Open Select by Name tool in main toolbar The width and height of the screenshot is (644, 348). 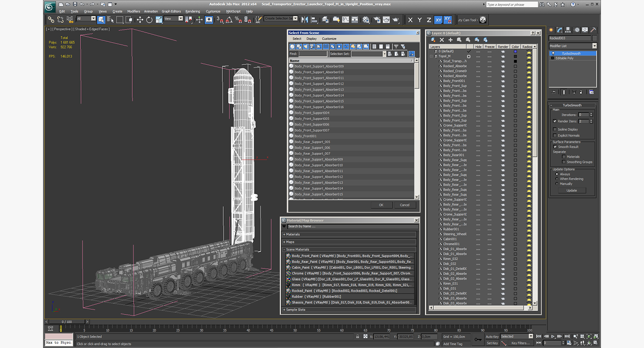110,20
